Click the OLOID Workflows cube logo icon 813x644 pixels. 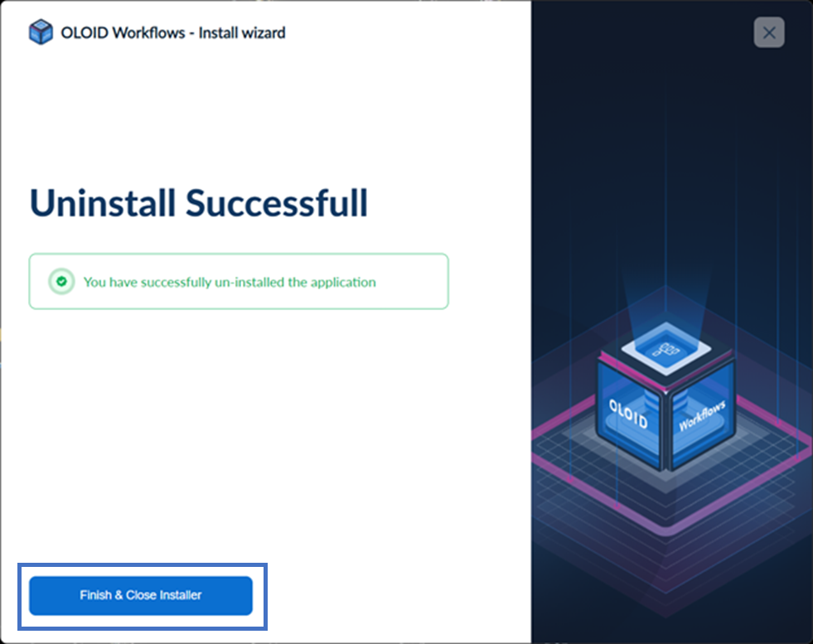click(x=41, y=32)
